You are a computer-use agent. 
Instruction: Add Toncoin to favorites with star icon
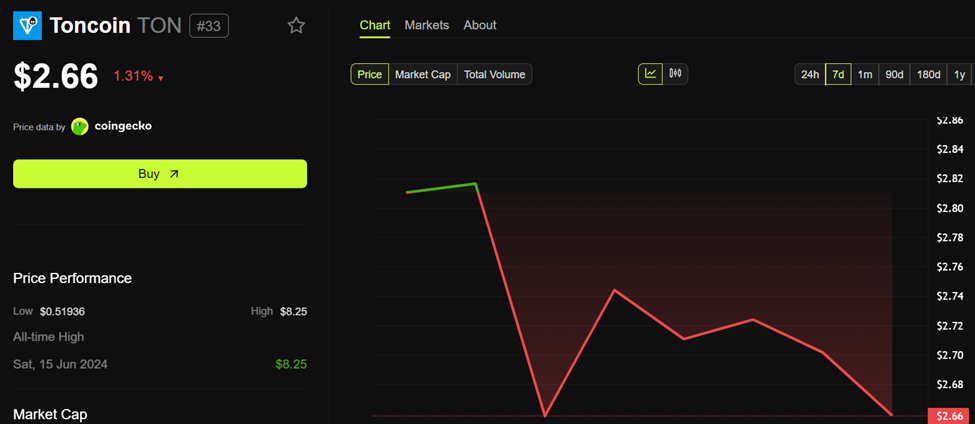click(296, 26)
